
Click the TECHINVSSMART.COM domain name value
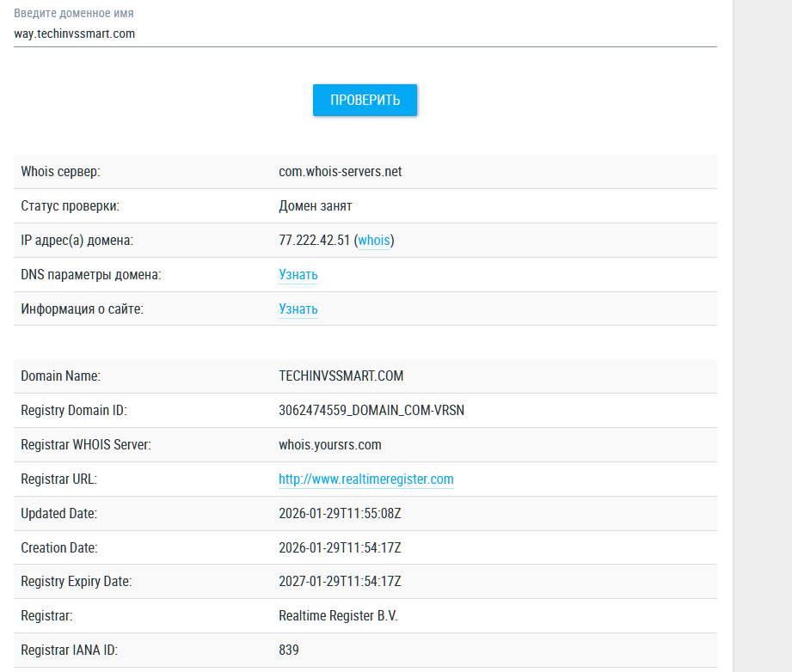[x=341, y=376]
